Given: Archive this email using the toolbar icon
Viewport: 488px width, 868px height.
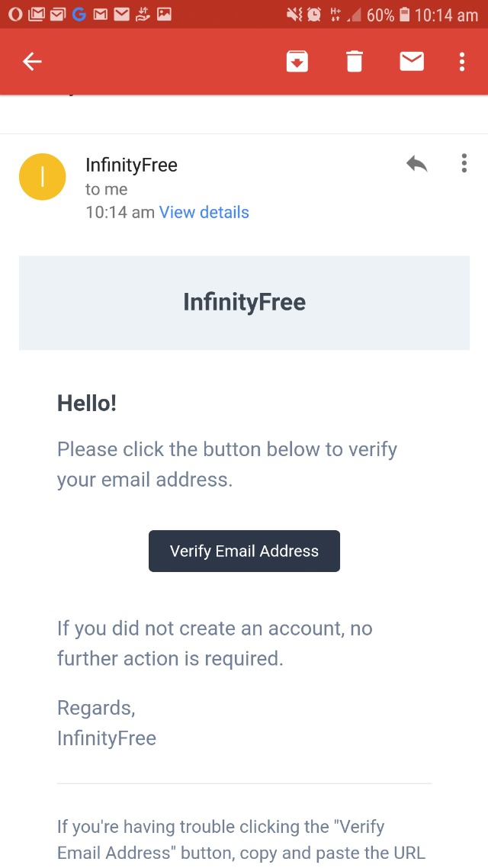Looking at the screenshot, I should [297, 62].
